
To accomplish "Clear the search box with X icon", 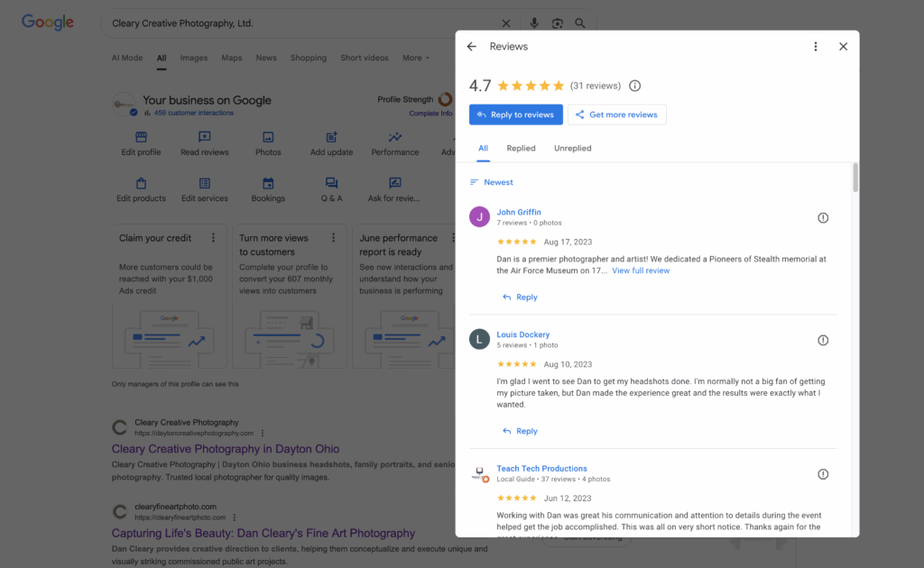I will click(x=505, y=23).
